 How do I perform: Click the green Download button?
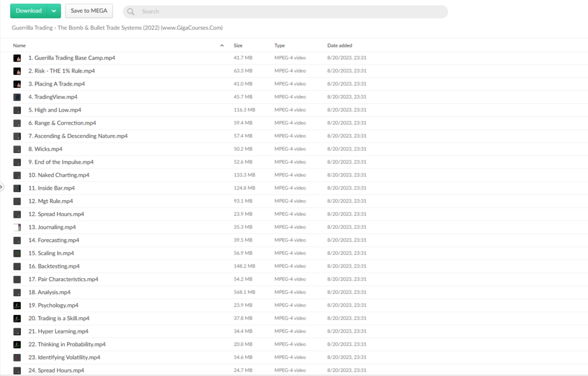pos(29,11)
